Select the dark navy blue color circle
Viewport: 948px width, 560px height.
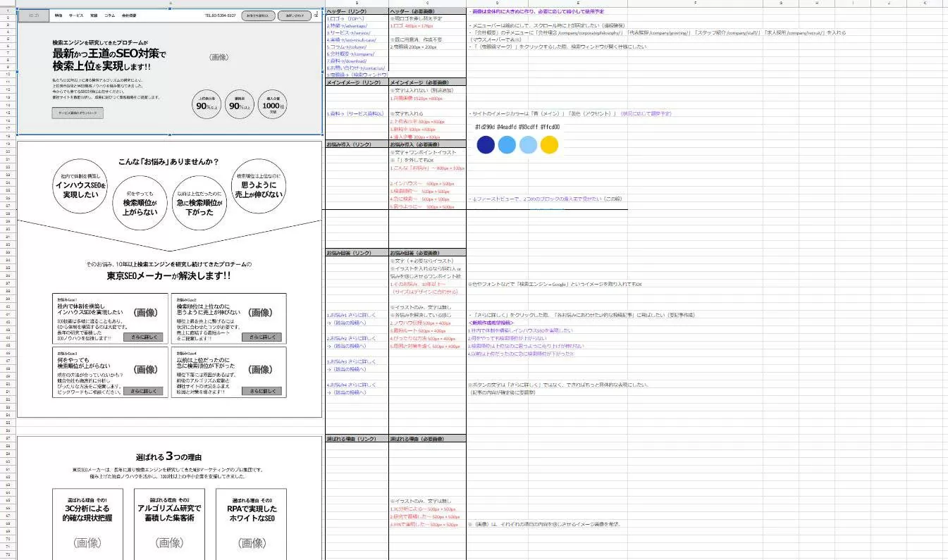coord(486,144)
